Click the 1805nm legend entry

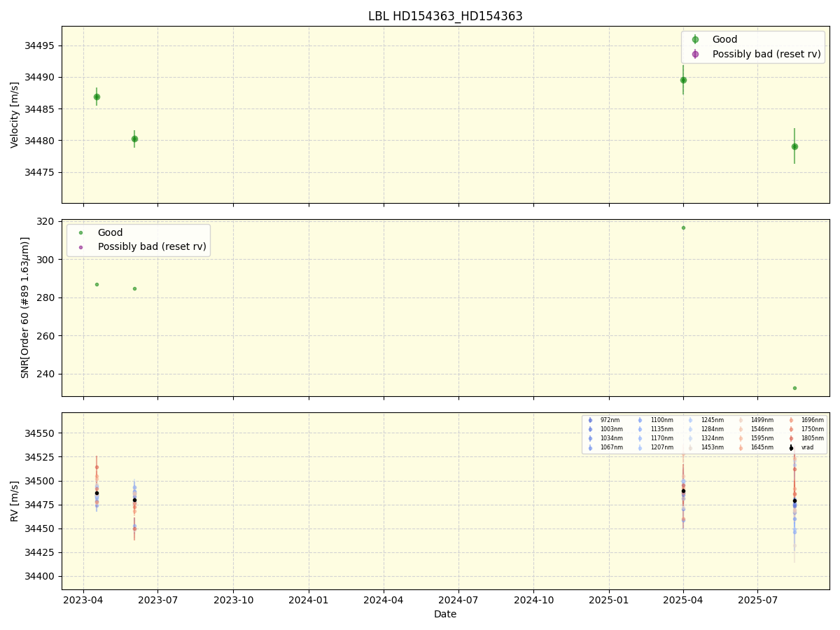[x=813, y=438]
